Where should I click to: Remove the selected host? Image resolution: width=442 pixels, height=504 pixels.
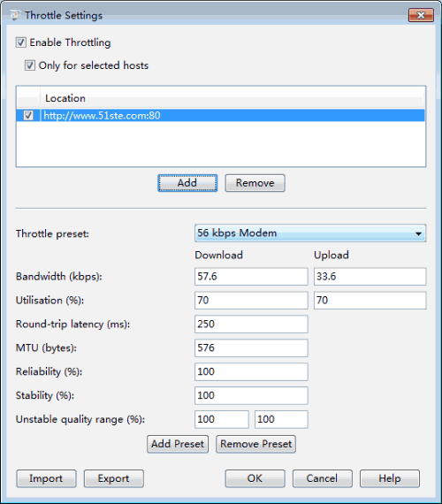pos(255,183)
